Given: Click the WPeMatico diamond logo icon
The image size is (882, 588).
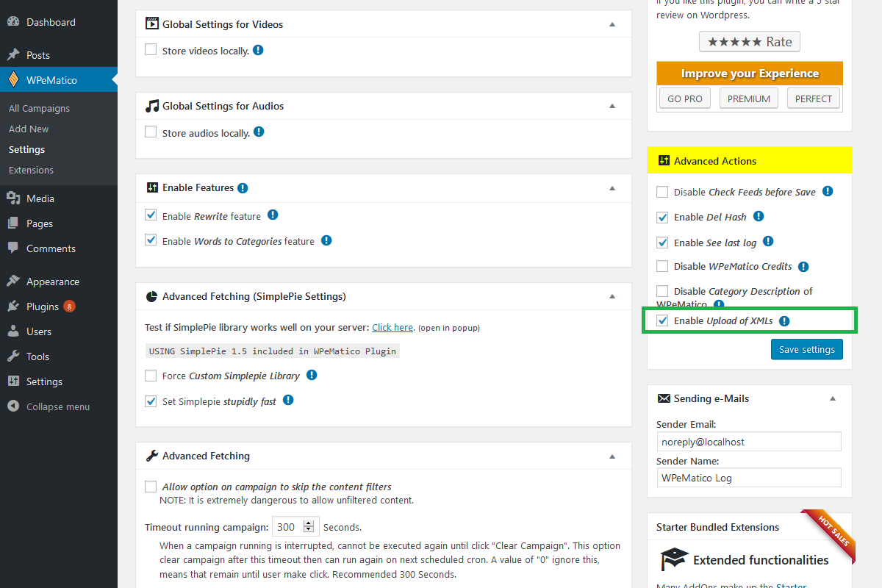Looking at the screenshot, I should (13, 80).
